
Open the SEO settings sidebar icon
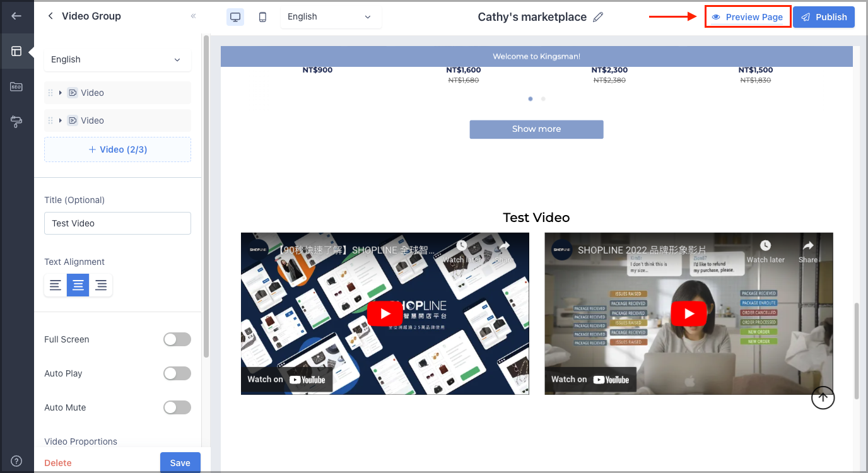[16, 86]
